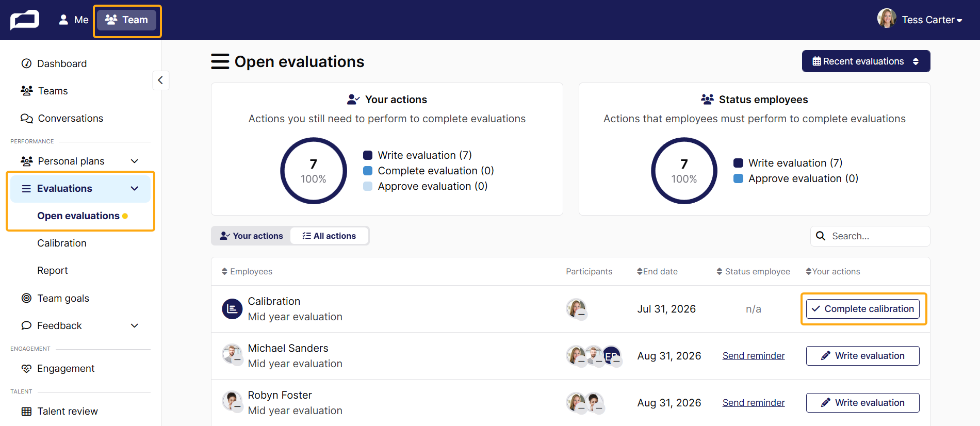The height and width of the screenshot is (426, 980).
Task: Click the Talent review grid icon
Action: pyautogui.click(x=26, y=411)
